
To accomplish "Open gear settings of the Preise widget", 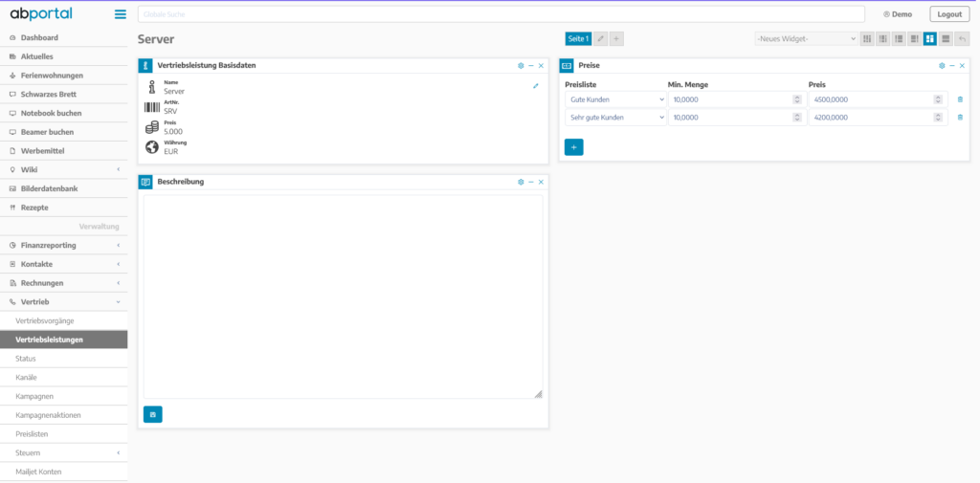I will (x=942, y=66).
